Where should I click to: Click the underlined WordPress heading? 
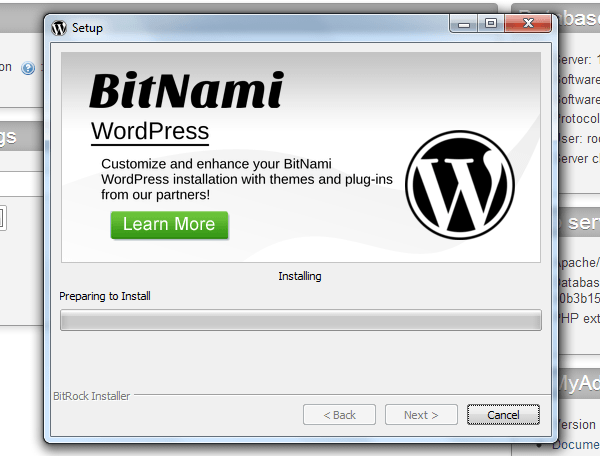pos(150,132)
